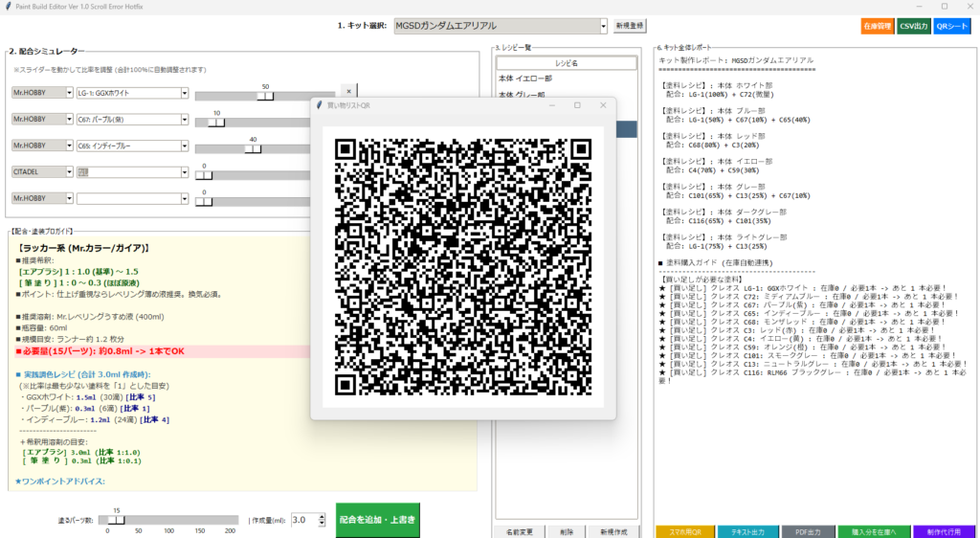The image size is (980, 538).
Task: Open 在庫管理 inventory management
Action: pos(875,27)
